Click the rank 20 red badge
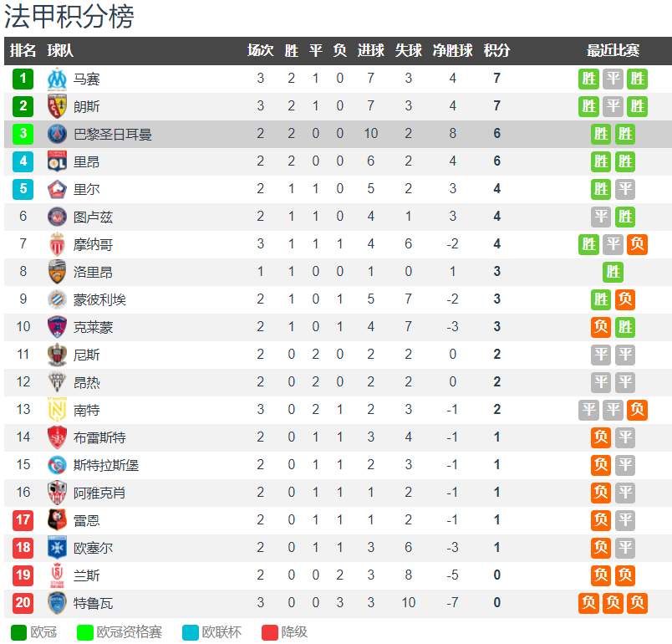This screenshot has height=644, width=672. tap(23, 603)
